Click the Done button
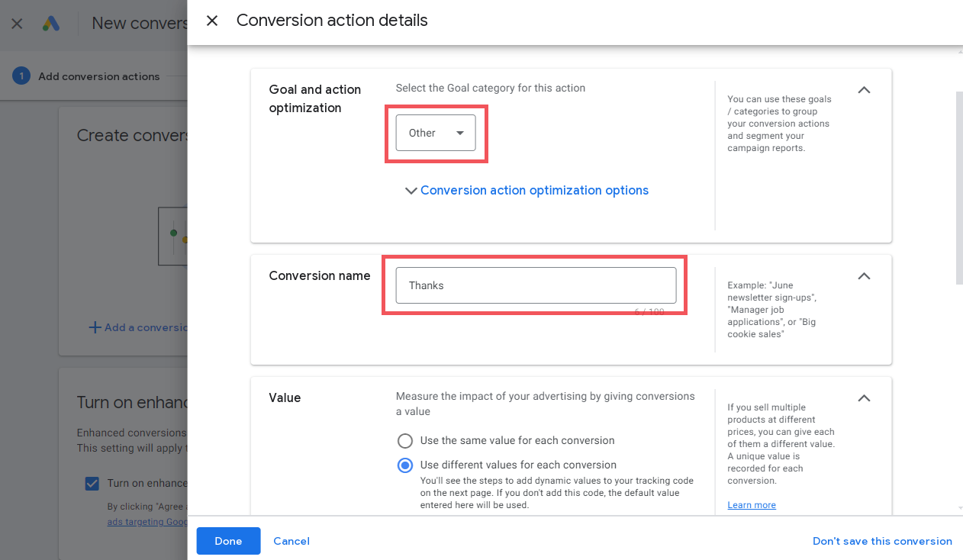Image resolution: width=963 pixels, height=560 pixels. point(228,541)
